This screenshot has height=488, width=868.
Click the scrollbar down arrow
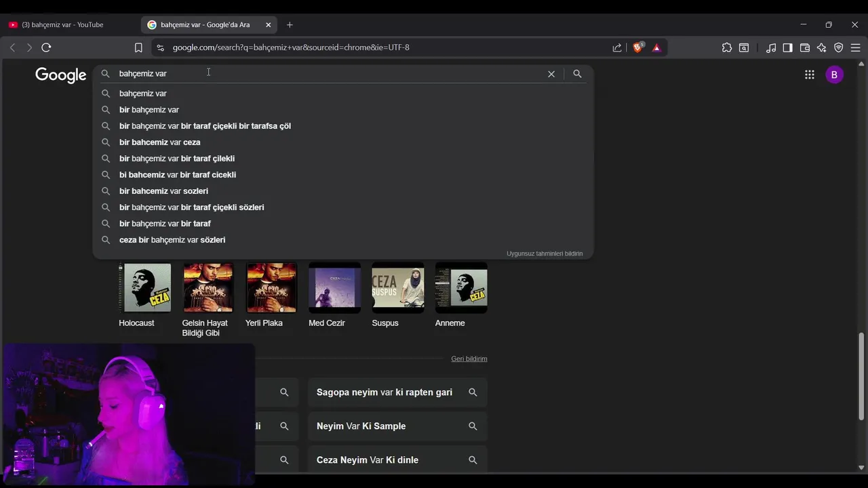(x=862, y=468)
